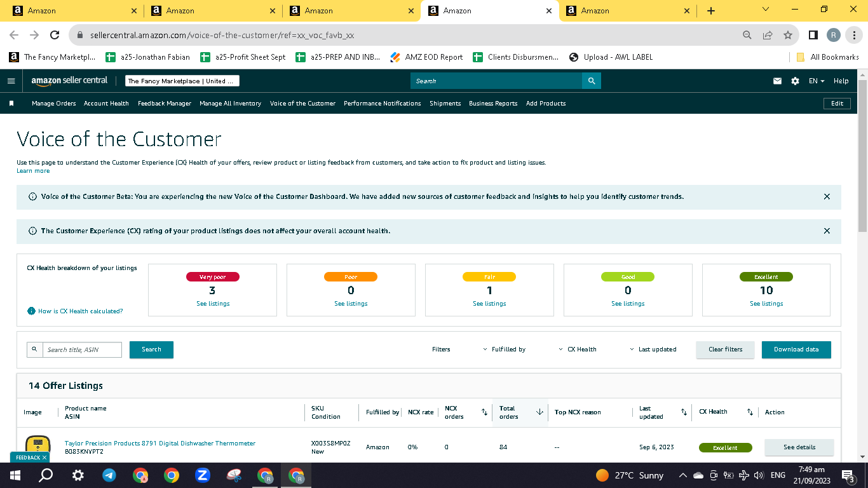
Task: Share this page from address bar icon
Action: (x=768, y=35)
